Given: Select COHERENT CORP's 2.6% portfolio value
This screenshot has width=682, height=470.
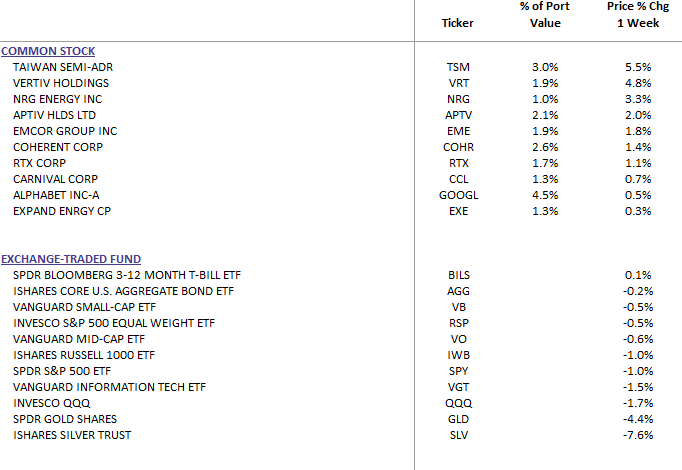Looking at the screenshot, I should (545, 147).
